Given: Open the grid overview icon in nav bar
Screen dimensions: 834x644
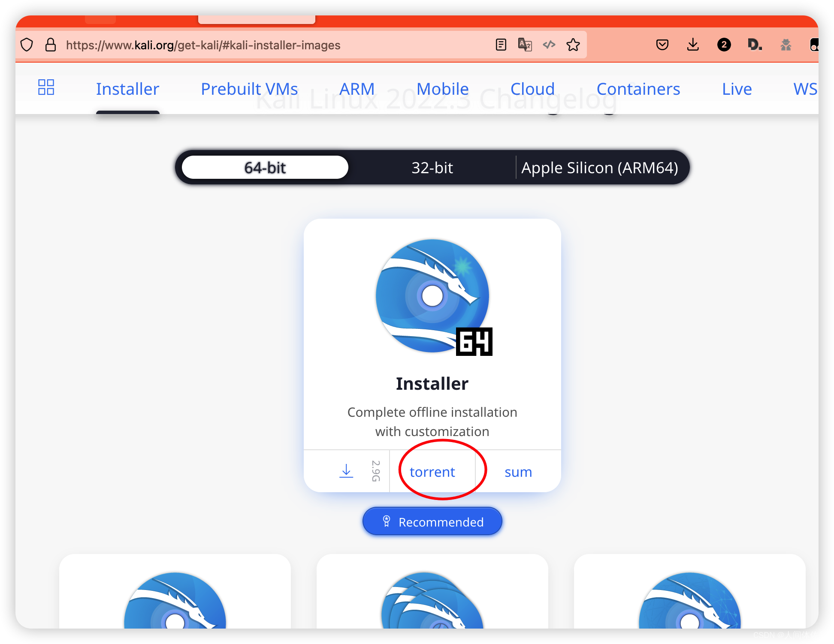Looking at the screenshot, I should click(x=46, y=87).
